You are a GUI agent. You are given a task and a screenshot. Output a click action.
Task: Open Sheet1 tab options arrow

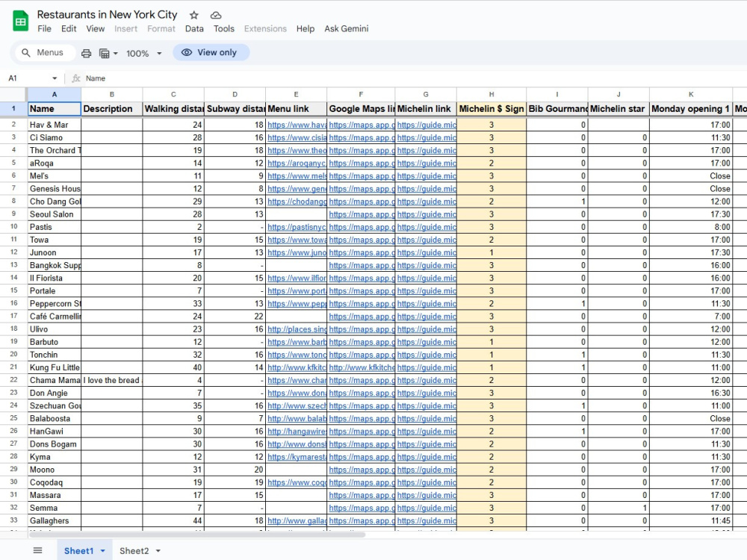[102, 551]
